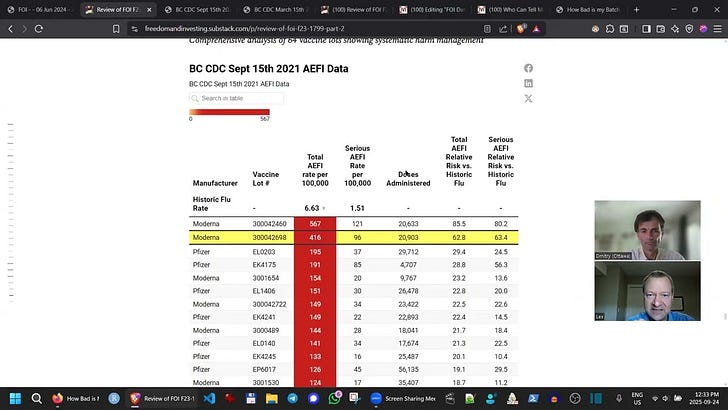The height and width of the screenshot is (410, 728).
Task: Sort by Vaccine Lot # column
Action: (x=266, y=179)
